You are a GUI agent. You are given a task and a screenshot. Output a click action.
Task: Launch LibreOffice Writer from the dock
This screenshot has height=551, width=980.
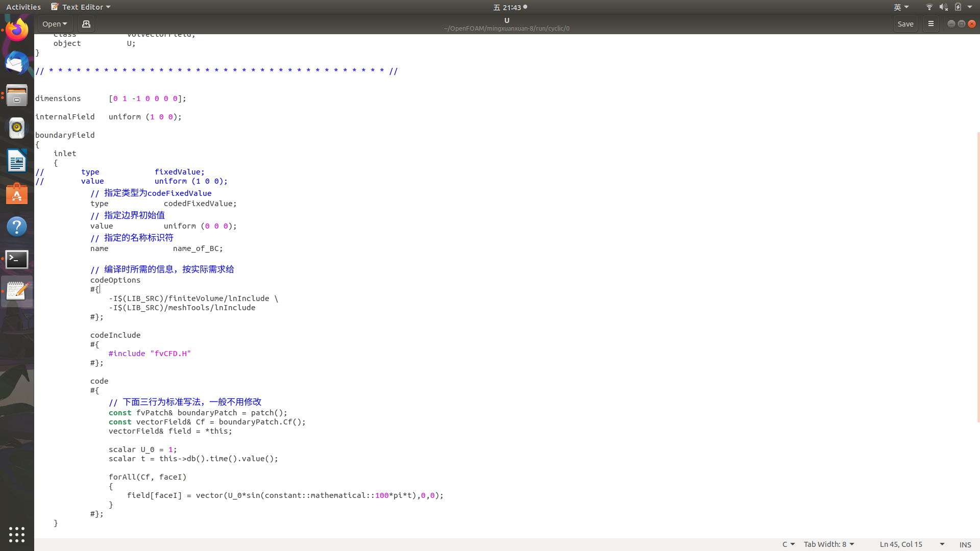tap(17, 161)
